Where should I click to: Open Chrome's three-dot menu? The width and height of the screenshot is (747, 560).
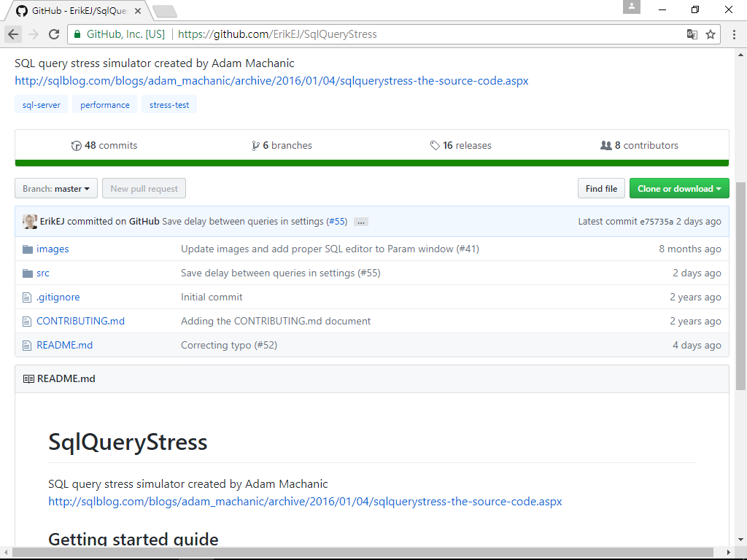733,34
